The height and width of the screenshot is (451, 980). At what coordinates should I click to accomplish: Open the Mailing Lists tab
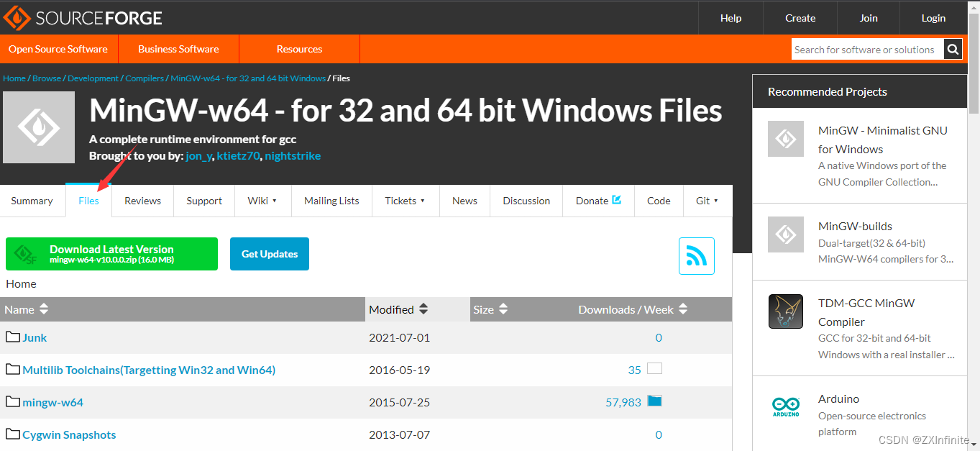point(331,201)
